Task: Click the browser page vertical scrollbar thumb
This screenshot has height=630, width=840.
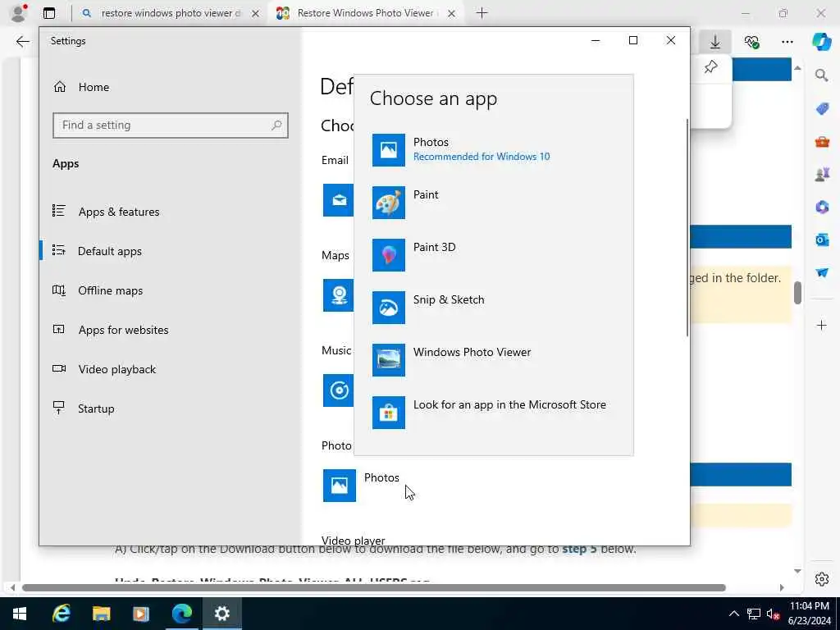Action: coord(797,293)
